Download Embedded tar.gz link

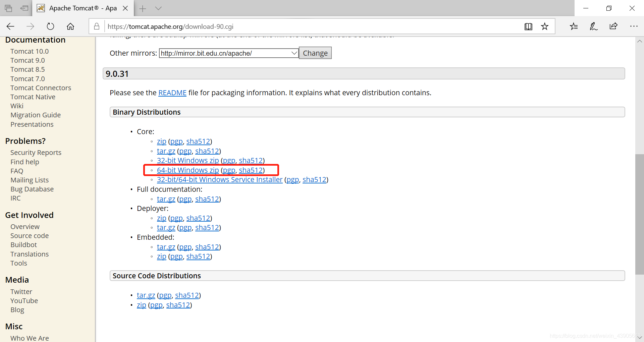click(166, 247)
